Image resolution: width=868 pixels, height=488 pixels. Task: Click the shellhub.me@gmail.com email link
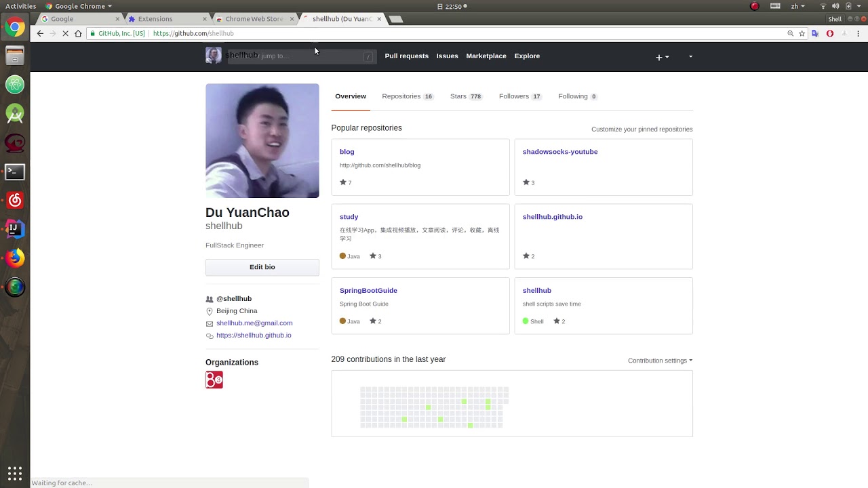(x=254, y=323)
